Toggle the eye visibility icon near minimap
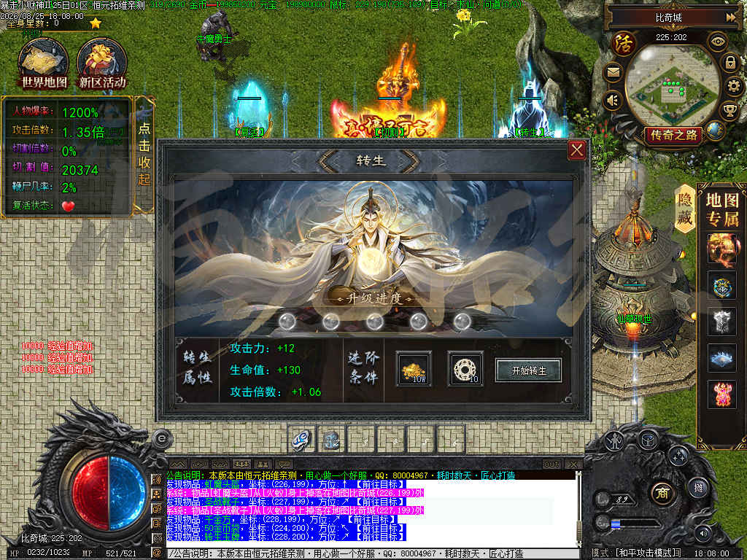Screen dimensions: 747x560 (x=717, y=42)
